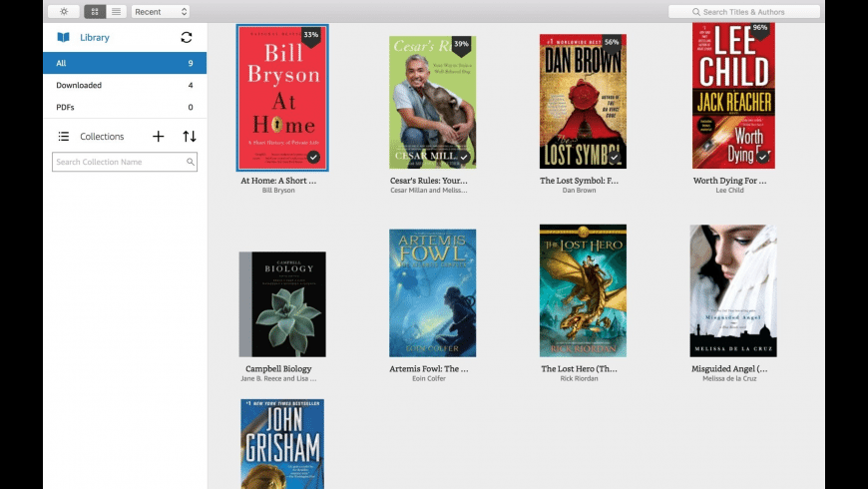Click the title 'The Lost Symbol: F...'
868x489 pixels.
[579, 181]
